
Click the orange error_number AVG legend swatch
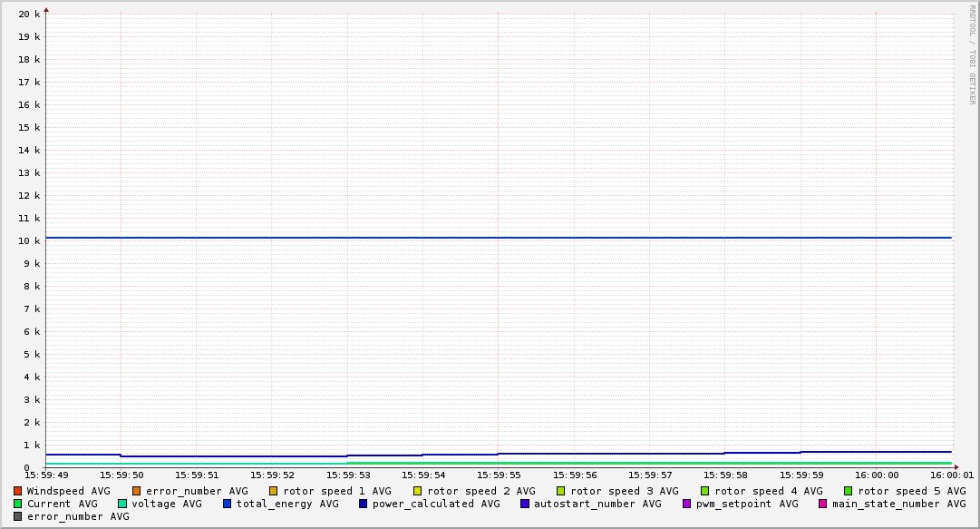coord(137,491)
